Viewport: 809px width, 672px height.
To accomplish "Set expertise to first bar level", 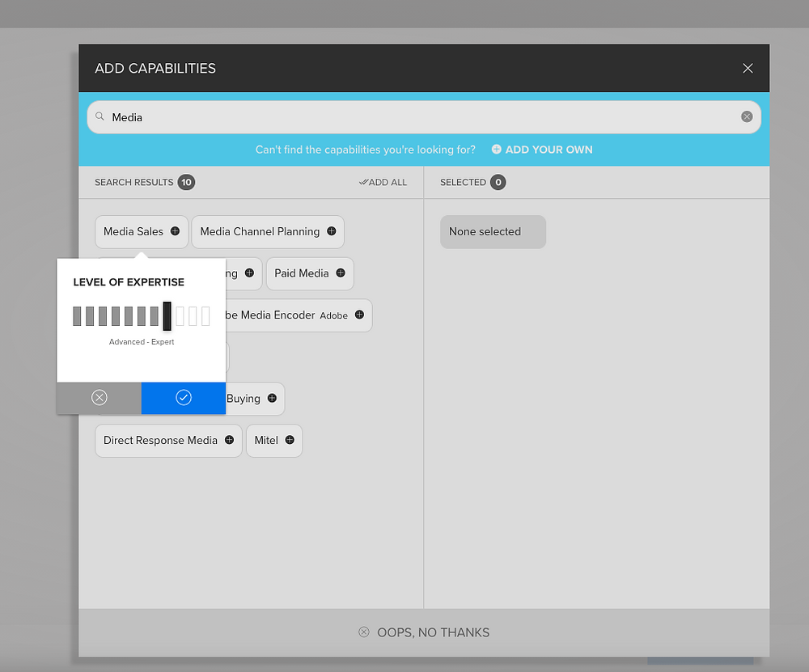I will tap(77, 316).
